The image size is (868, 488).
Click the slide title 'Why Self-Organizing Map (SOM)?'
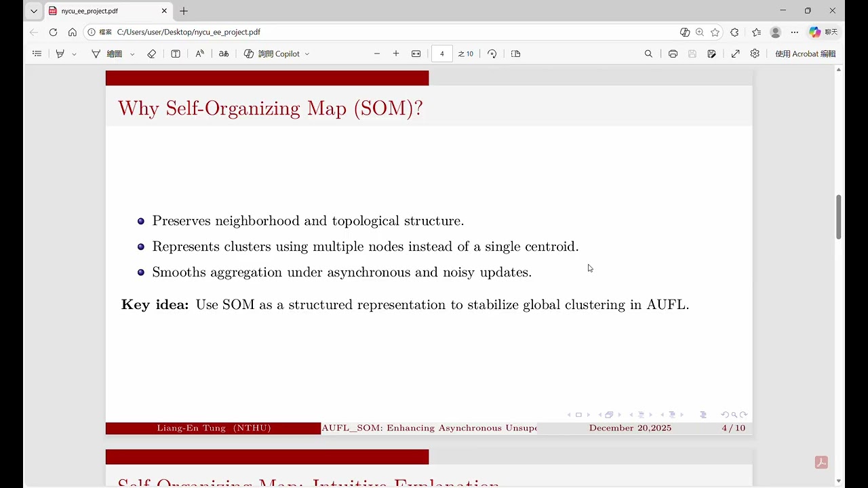click(x=271, y=108)
